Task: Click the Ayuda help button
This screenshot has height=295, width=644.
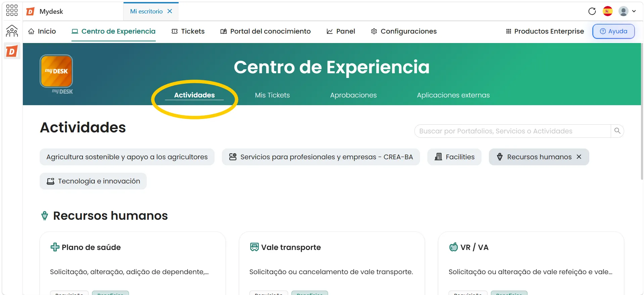Action: [613, 31]
